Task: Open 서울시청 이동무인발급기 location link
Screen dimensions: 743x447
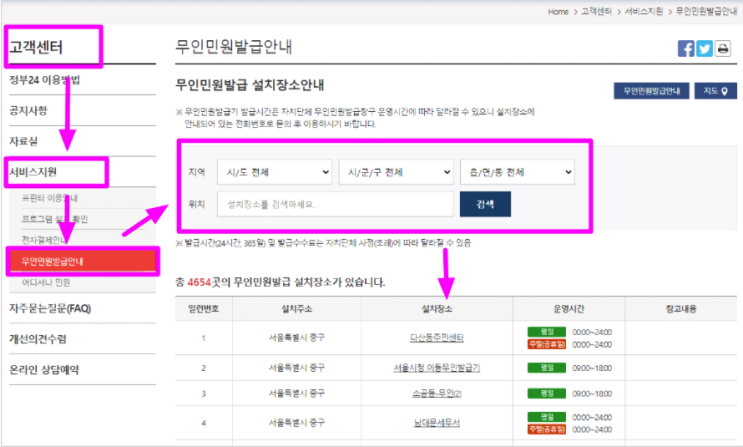Action: click(x=436, y=368)
